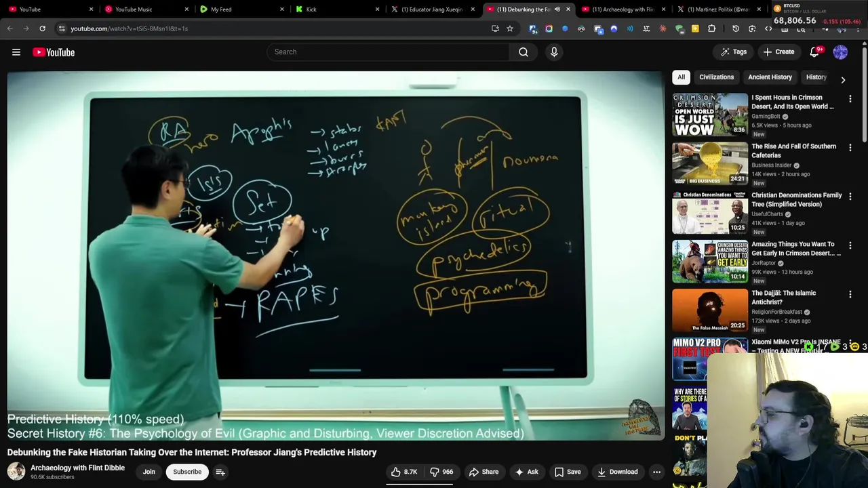
Task: Go to the YouTube home logo
Action: pos(54,52)
